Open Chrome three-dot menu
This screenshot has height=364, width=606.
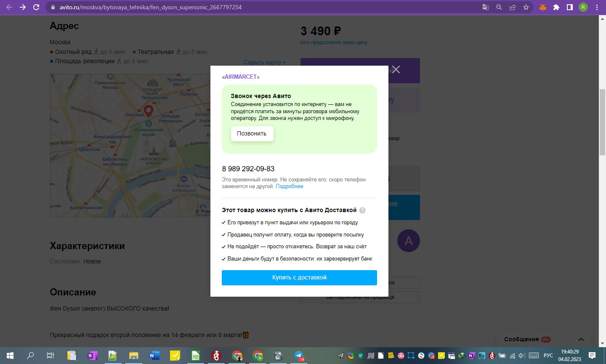pos(597,7)
